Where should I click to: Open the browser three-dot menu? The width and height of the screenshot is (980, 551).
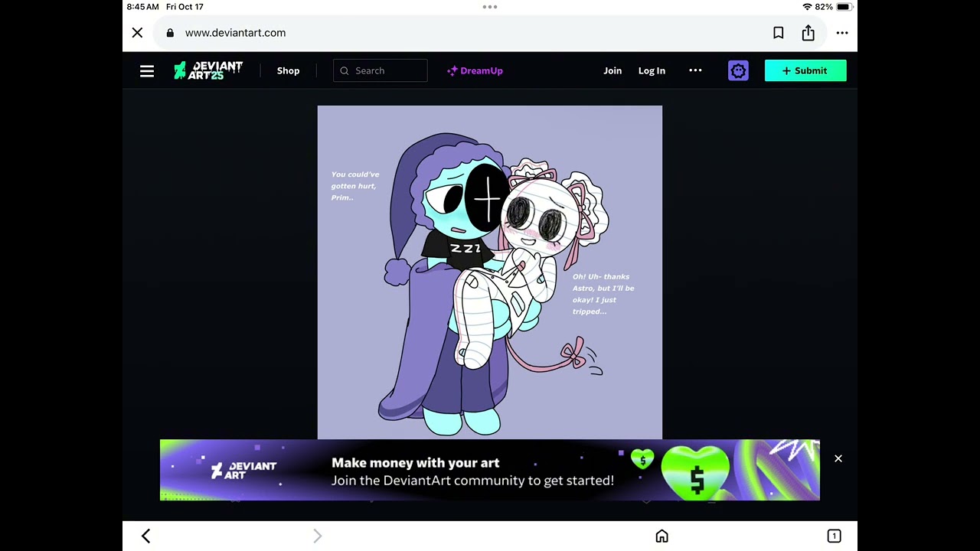tap(842, 33)
